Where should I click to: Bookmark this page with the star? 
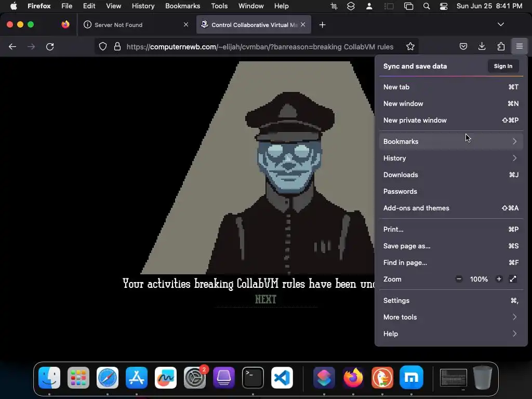tap(410, 46)
